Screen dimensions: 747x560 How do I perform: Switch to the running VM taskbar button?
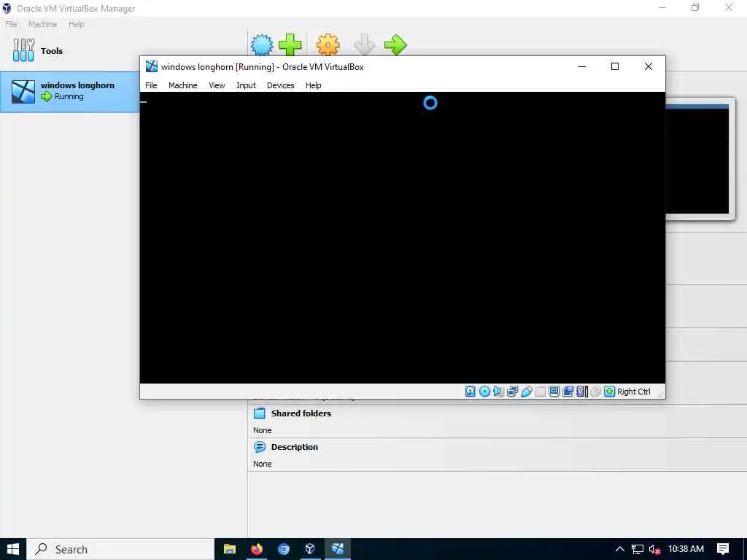(x=338, y=549)
